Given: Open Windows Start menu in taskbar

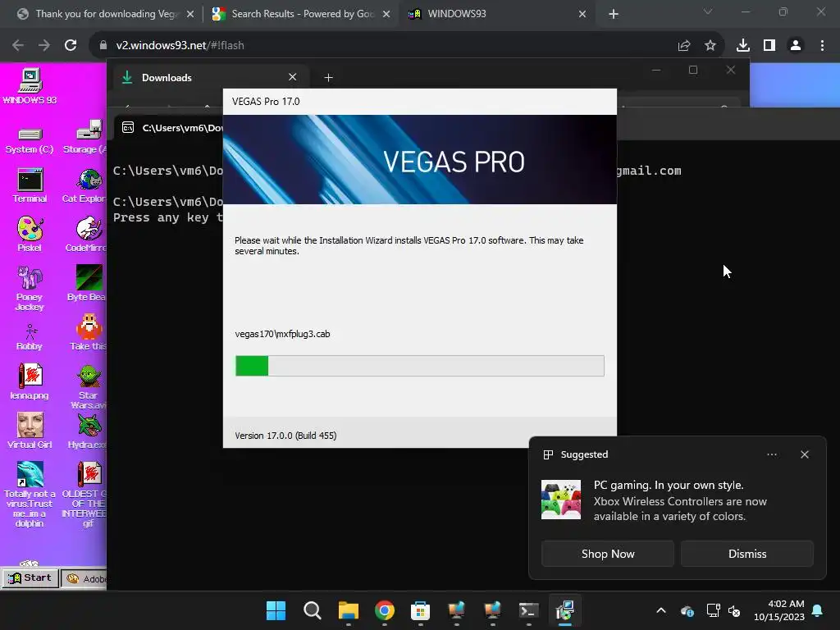Looking at the screenshot, I should (276, 610).
